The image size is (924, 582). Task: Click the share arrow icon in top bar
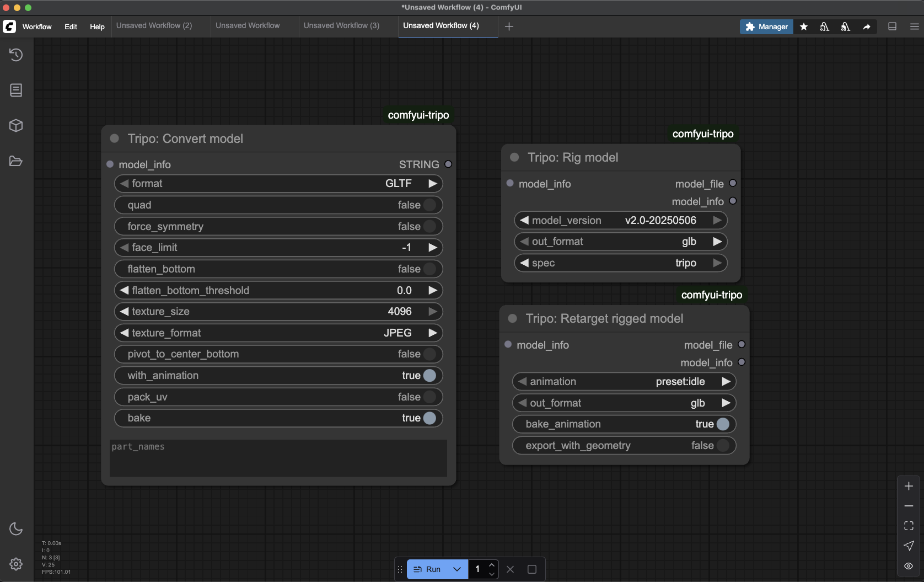(867, 26)
